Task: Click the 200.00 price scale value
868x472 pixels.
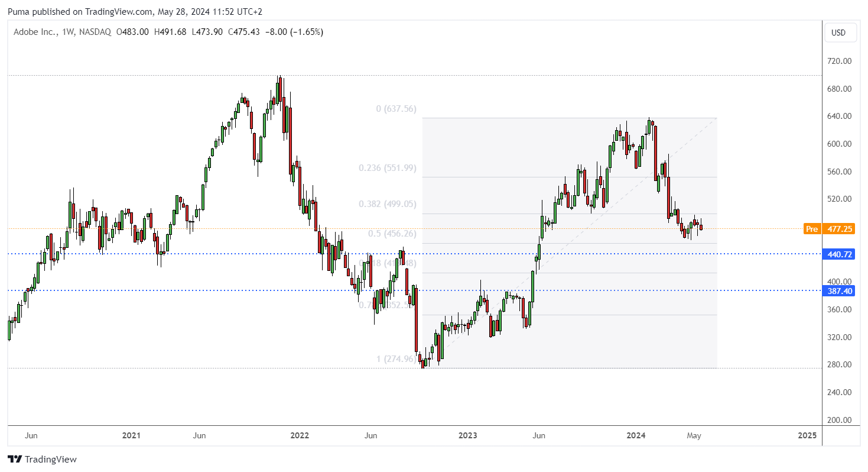Action: pyautogui.click(x=839, y=420)
